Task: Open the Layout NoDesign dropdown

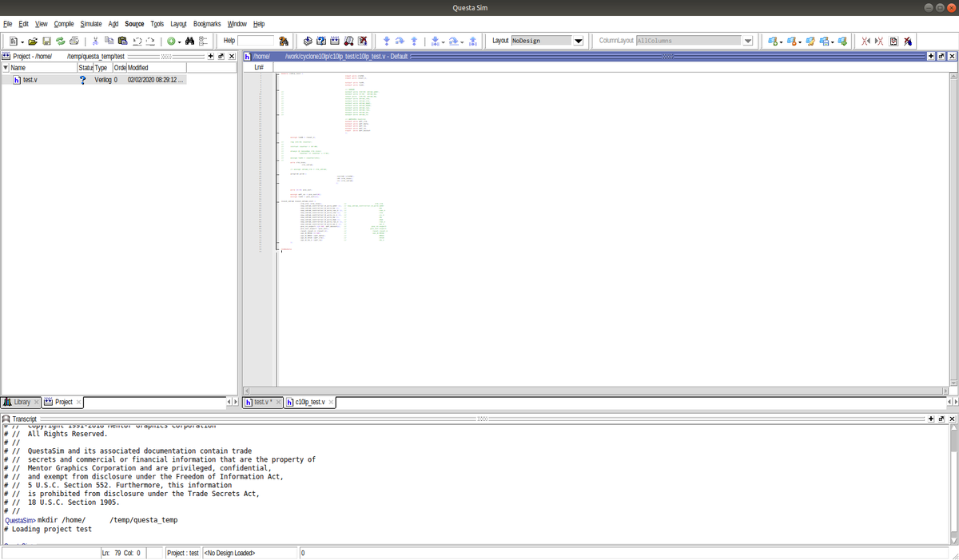Action: point(579,41)
